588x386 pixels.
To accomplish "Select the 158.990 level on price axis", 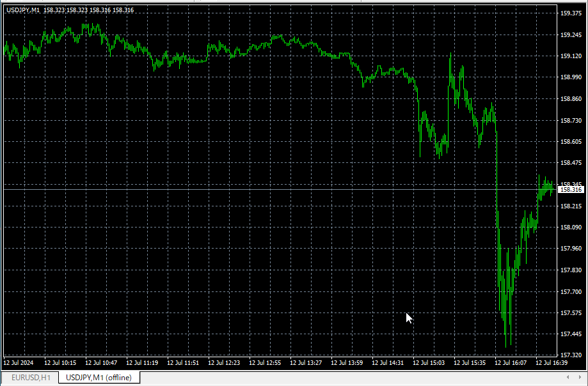I will tap(571, 77).
